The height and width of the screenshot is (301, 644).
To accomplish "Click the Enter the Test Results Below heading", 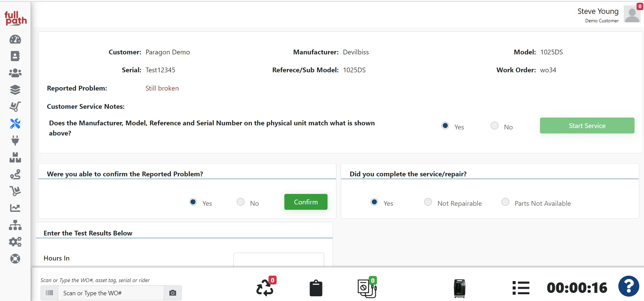I will click(x=88, y=233).
